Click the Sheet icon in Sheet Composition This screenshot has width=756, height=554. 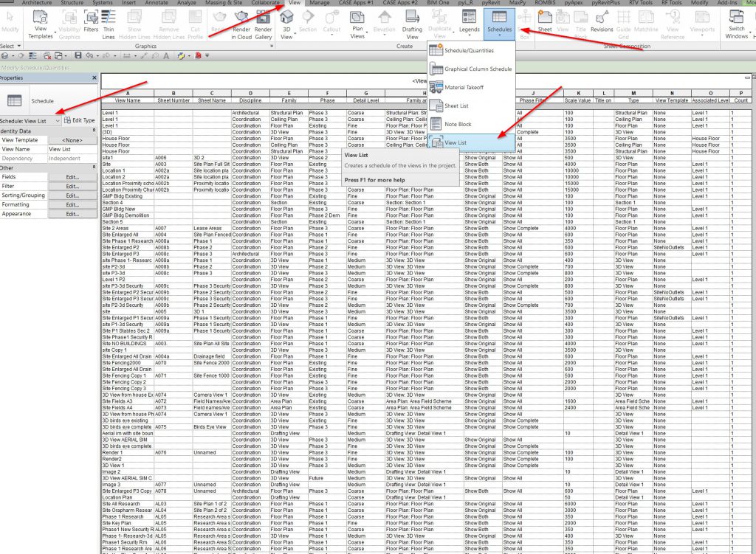(545, 20)
